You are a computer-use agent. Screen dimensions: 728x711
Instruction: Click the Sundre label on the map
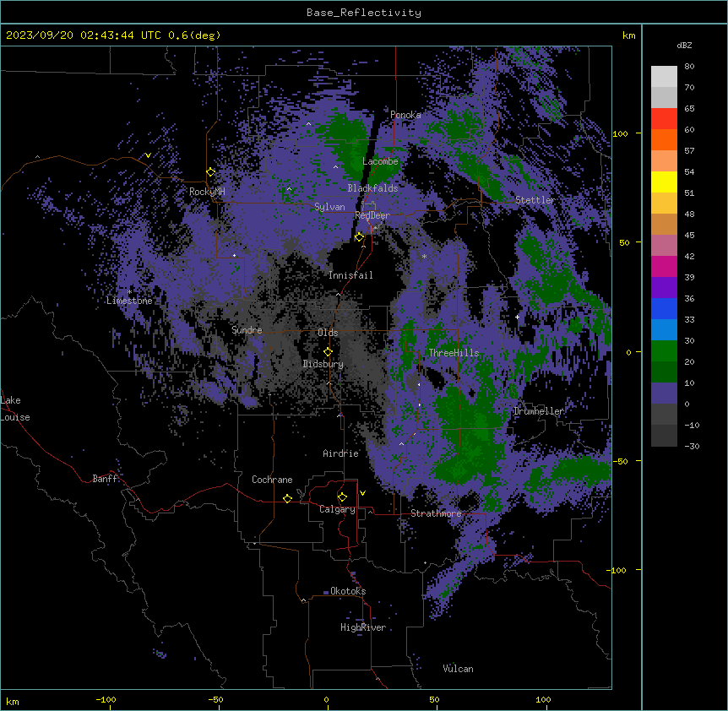tap(247, 330)
